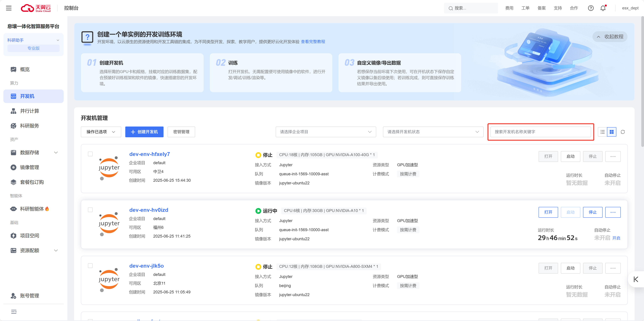This screenshot has height=321, width=644.
Task: Select checkbox for dev-env-hv0izd
Action: point(90,210)
